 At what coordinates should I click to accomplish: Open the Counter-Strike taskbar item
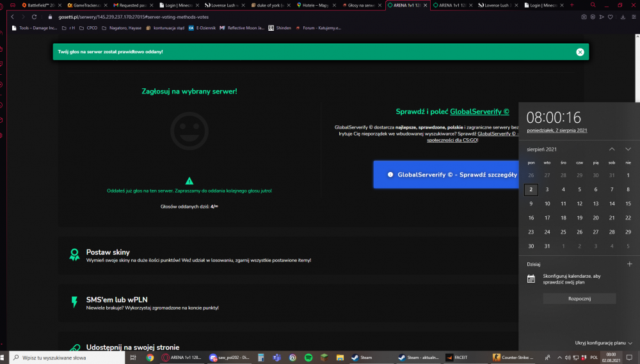(x=513, y=358)
